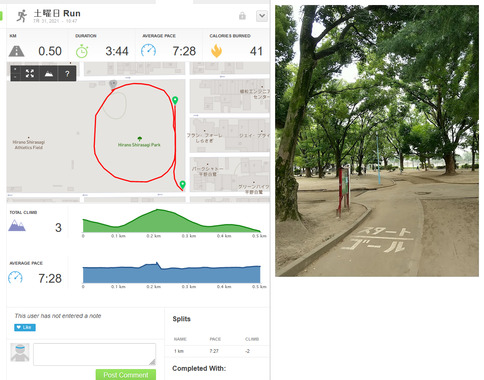
Task: Open the park photo on the right
Action: 377,141
